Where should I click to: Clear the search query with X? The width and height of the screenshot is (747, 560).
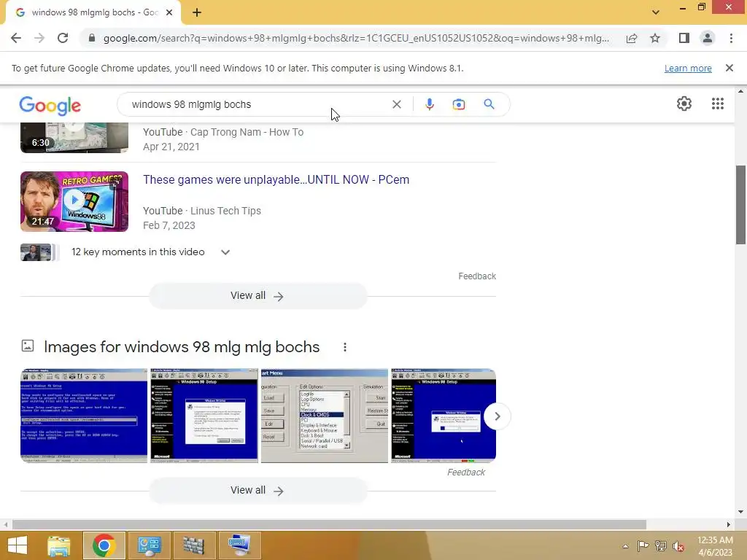click(x=396, y=104)
